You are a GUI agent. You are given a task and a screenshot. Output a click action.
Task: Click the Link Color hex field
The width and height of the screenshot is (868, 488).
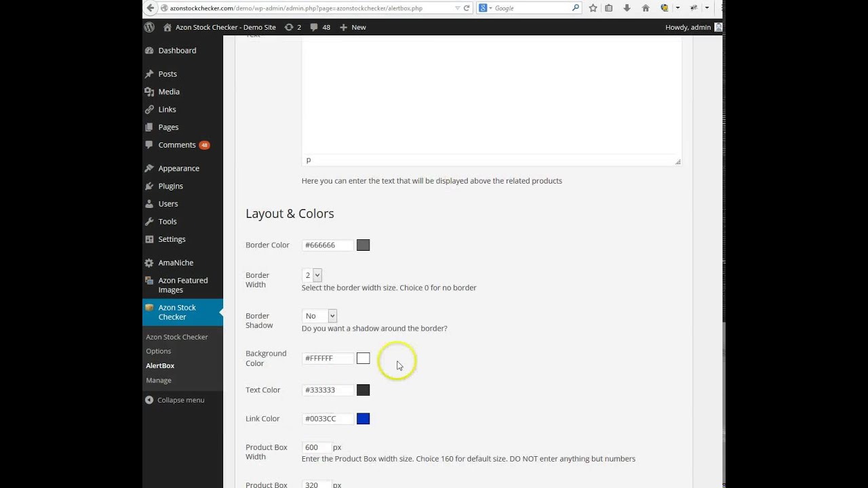coord(328,419)
